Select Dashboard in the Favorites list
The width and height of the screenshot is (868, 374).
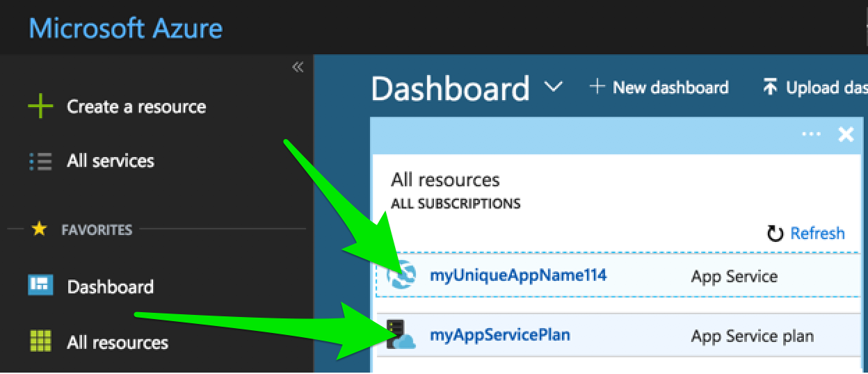pyautogui.click(x=111, y=286)
